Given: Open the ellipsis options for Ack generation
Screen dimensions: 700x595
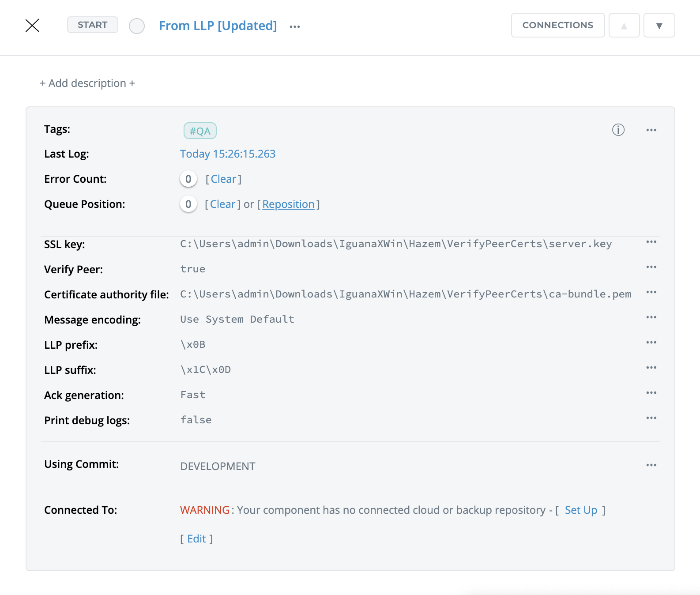Looking at the screenshot, I should click(651, 393).
